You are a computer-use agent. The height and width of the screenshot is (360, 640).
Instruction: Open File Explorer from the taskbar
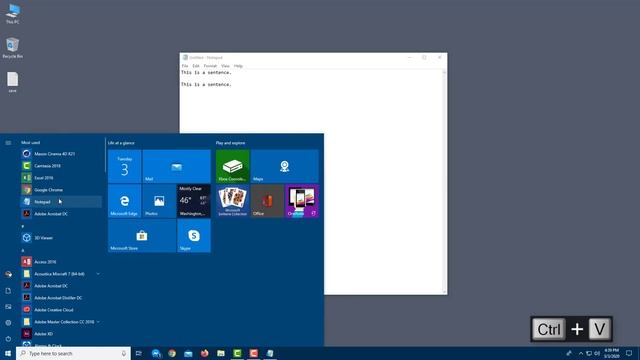point(221,353)
